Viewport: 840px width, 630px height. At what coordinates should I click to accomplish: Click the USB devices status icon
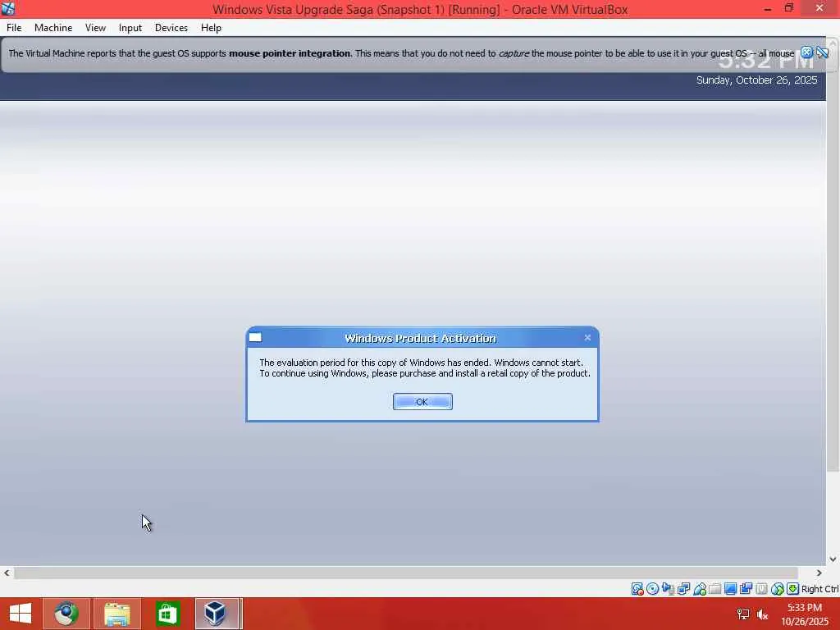699,589
